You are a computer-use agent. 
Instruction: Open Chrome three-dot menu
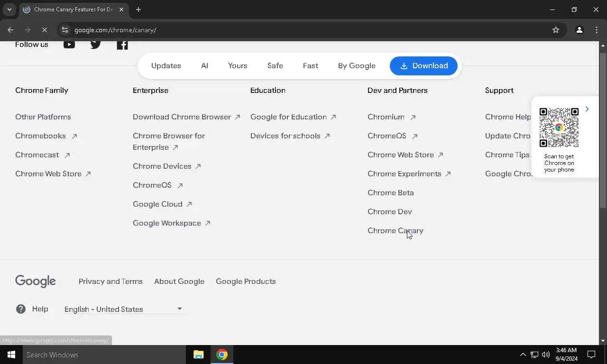(x=597, y=30)
